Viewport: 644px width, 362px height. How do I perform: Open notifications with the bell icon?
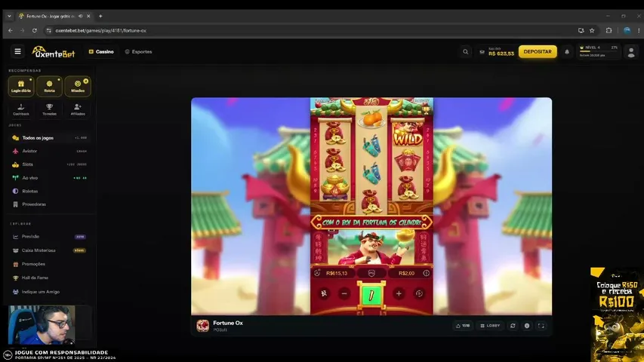pos(567,52)
